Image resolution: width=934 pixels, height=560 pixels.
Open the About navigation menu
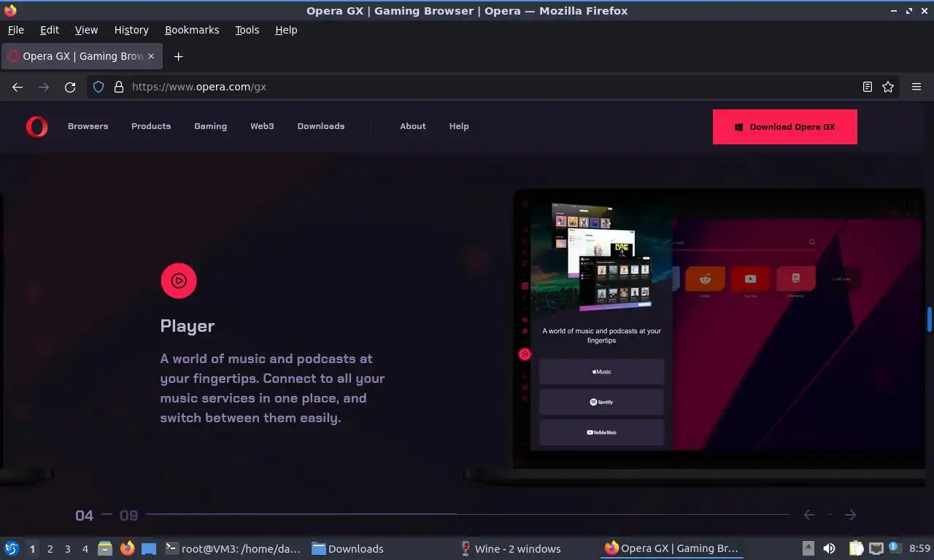(x=412, y=126)
